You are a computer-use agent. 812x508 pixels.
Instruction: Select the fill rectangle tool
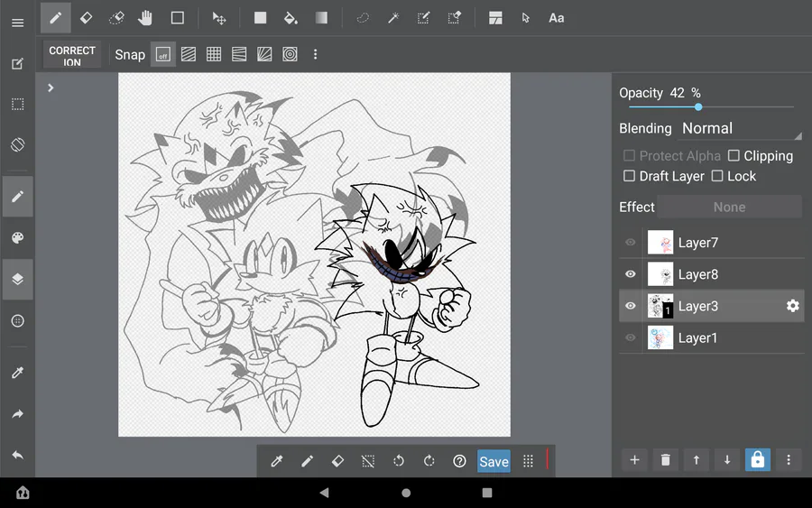tap(260, 18)
